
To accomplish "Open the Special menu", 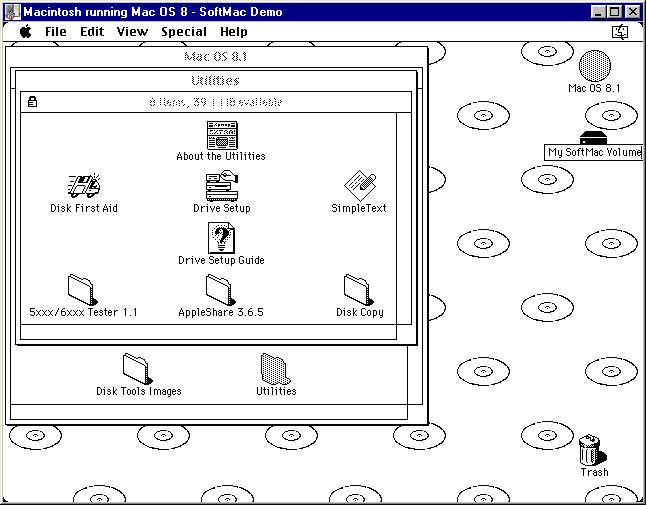I will coord(184,32).
